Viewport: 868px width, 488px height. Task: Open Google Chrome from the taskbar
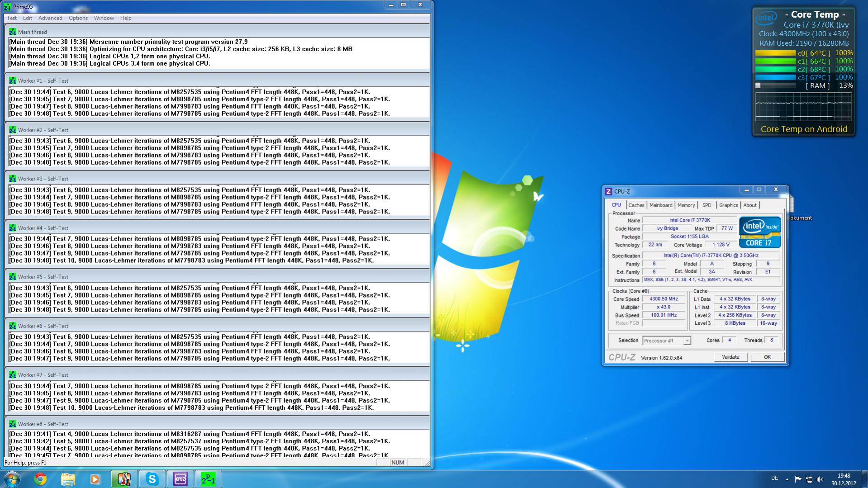click(x=40, y=479)
